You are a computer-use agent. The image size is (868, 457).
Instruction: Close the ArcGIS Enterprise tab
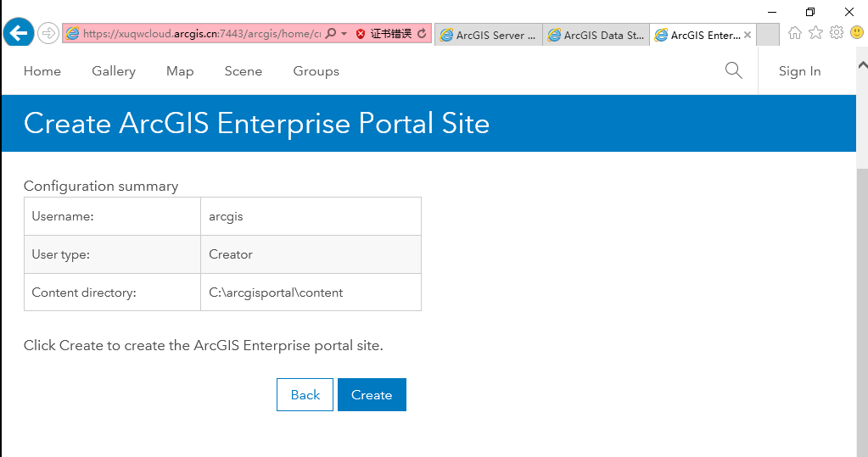pyautogui.click(x=748, y=35)
